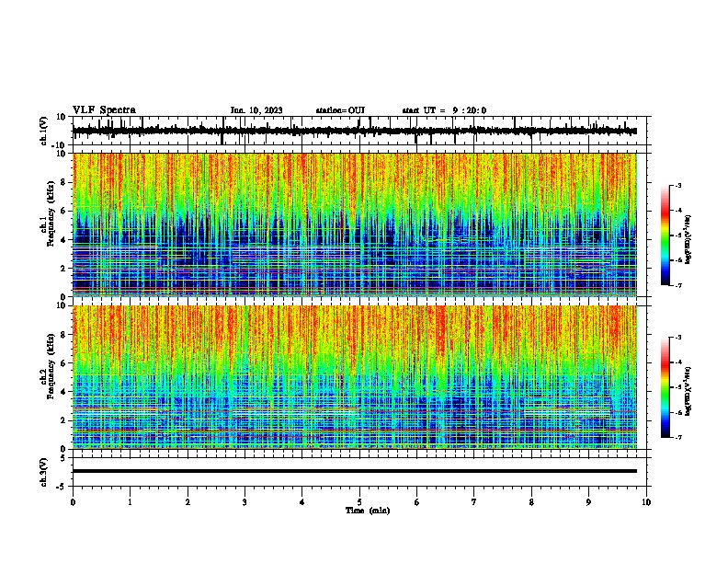The width and height of the screenshot is (728, 563).
Task: Select the 'start UT = 9:20:0' label
Action: pos(444,110)
